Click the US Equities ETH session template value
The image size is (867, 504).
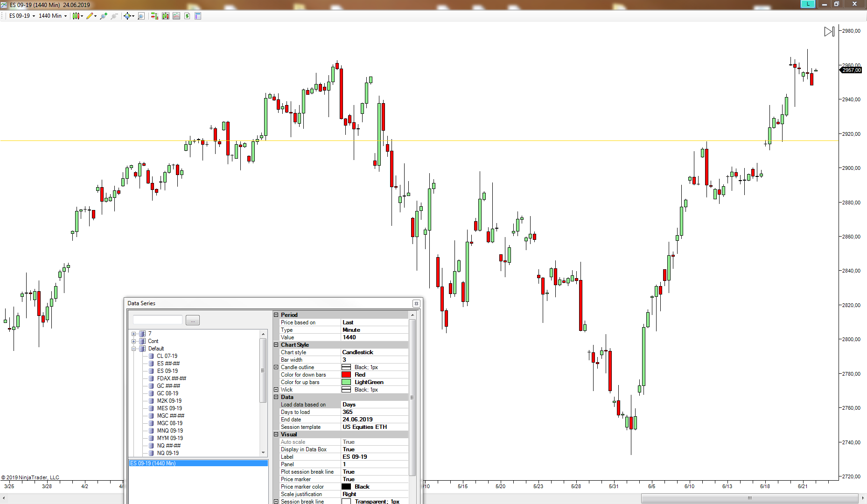point(375,427)
